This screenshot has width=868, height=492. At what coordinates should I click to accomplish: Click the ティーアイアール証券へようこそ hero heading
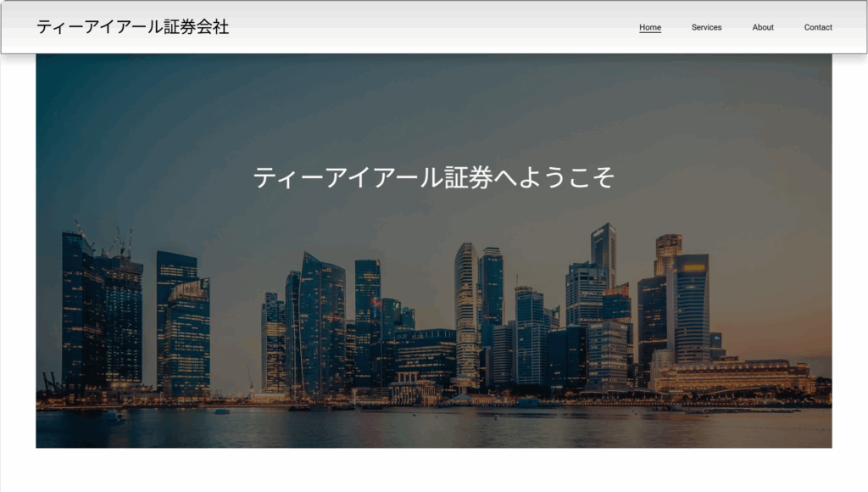click(433, 177)
